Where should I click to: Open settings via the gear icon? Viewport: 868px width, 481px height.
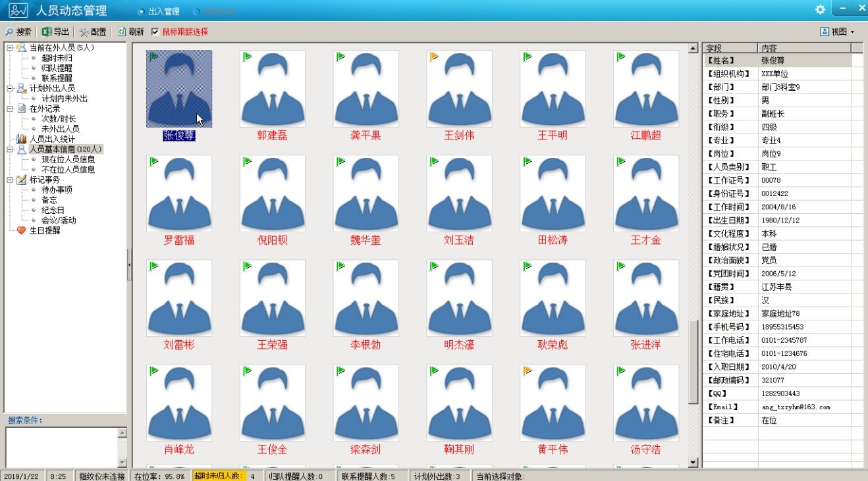pos(820,10)
